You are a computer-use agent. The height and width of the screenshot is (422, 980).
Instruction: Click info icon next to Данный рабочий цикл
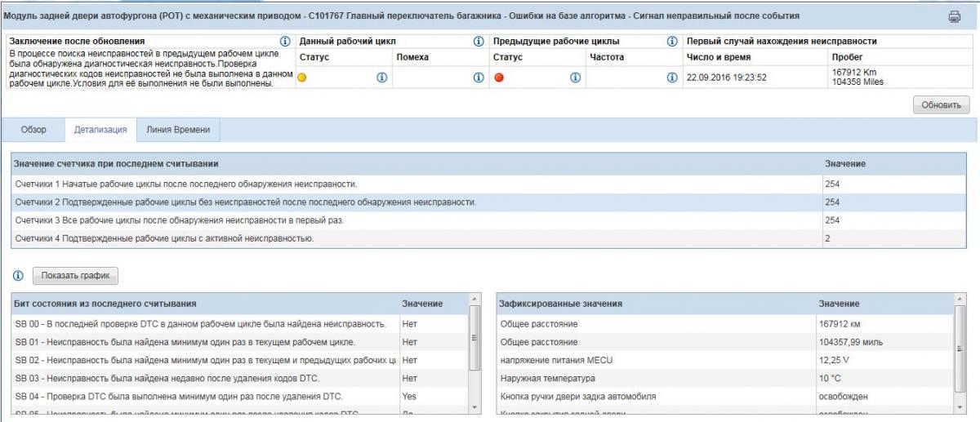pyautogui.click(x=479, y=41)
